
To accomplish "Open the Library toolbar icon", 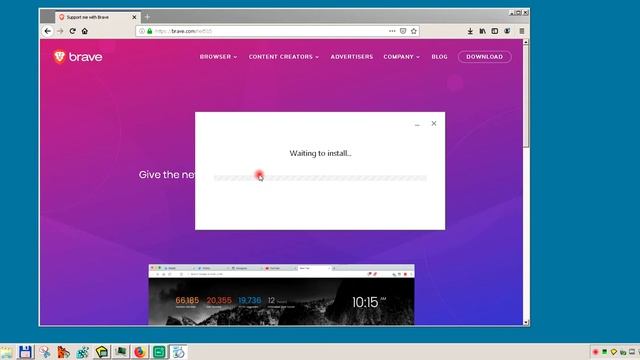I will (x=482, y=31).
